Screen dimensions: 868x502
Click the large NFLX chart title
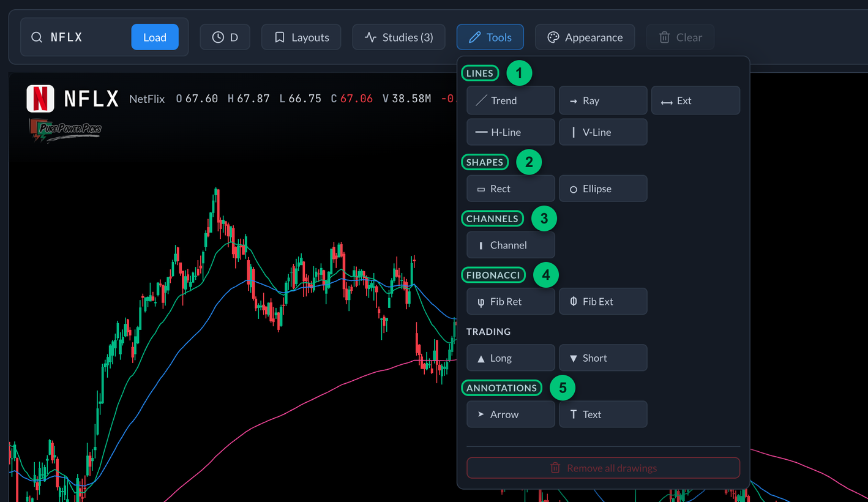[91, 99]
